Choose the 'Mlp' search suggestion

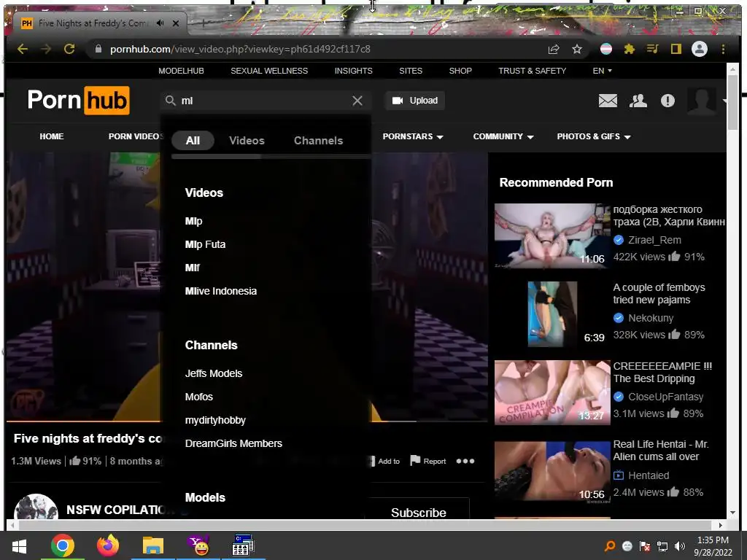click(193, 221)
